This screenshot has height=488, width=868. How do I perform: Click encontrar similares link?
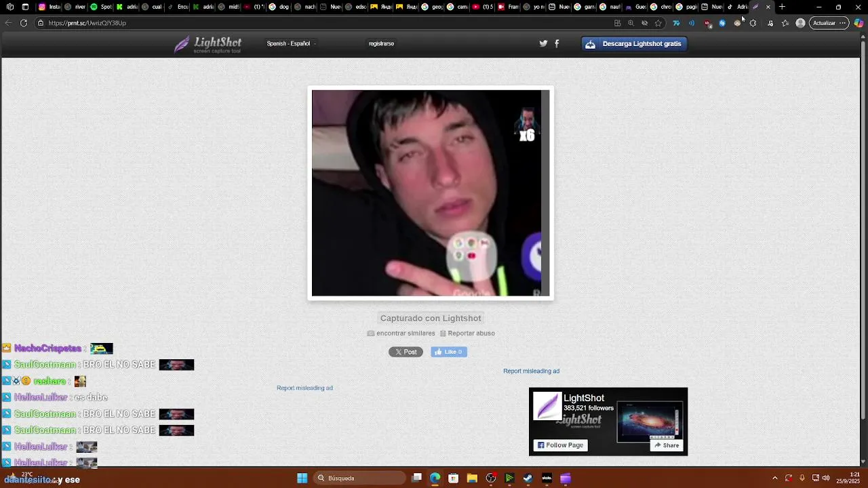click(401, 333)
